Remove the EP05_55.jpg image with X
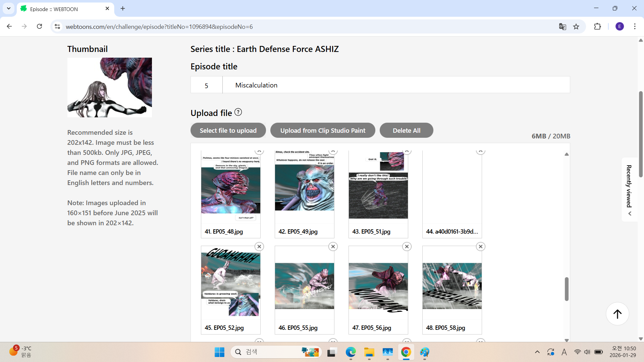Screen dimensions: 644x362 [x=333, y=247]
